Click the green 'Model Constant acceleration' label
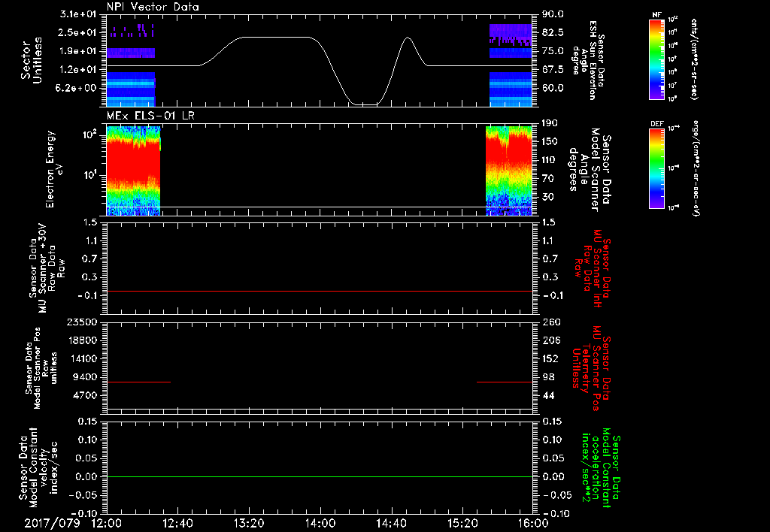The height and width of the screenshot is (532, 770). coord(600,467)
